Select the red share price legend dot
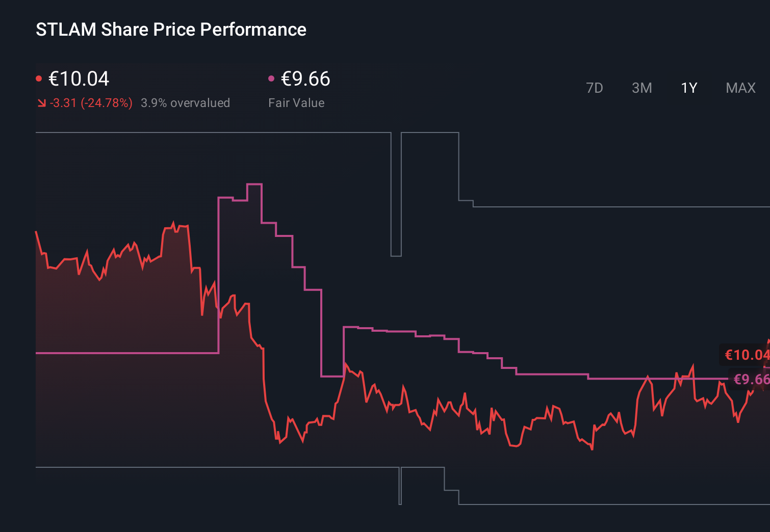Screen dimensions: 770x532 [40, 78]
